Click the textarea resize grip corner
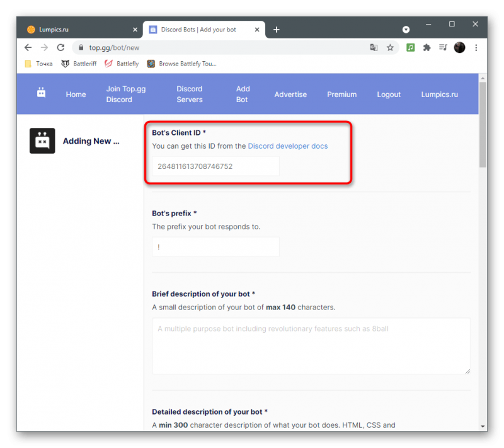504x448 pixels. (x=467, y=372)
